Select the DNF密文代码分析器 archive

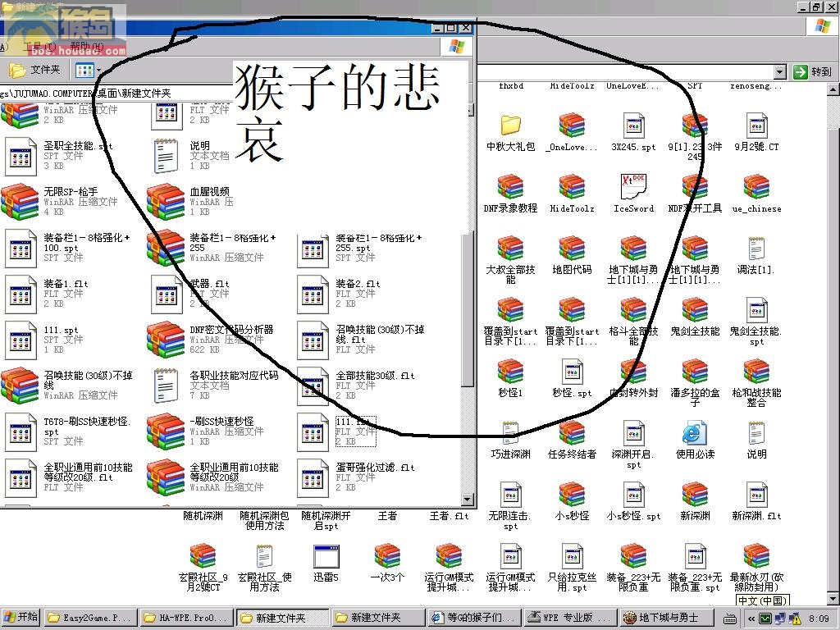[211, 340]
